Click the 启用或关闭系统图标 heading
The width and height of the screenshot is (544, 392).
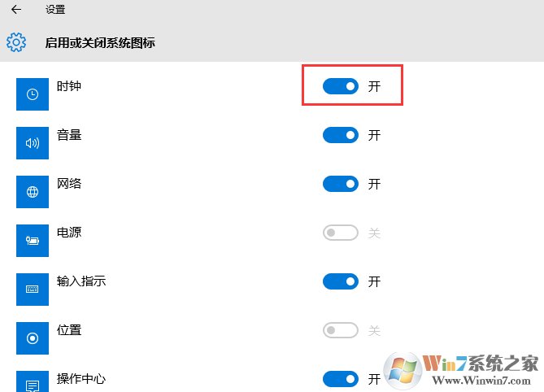click(x=100, y=42)
